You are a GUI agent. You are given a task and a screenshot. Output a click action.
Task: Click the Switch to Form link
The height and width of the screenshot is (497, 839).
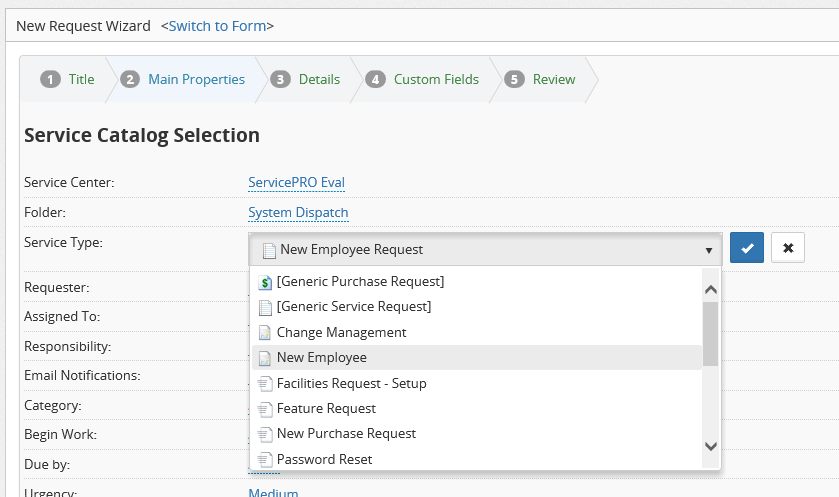pyautogui.click(x=217, y=25)
